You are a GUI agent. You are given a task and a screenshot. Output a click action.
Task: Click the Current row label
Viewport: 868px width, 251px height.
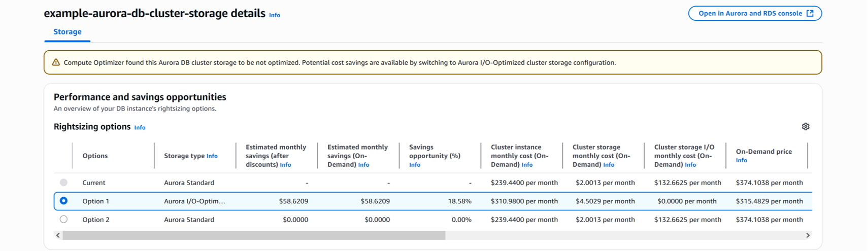tap(94, 183)
